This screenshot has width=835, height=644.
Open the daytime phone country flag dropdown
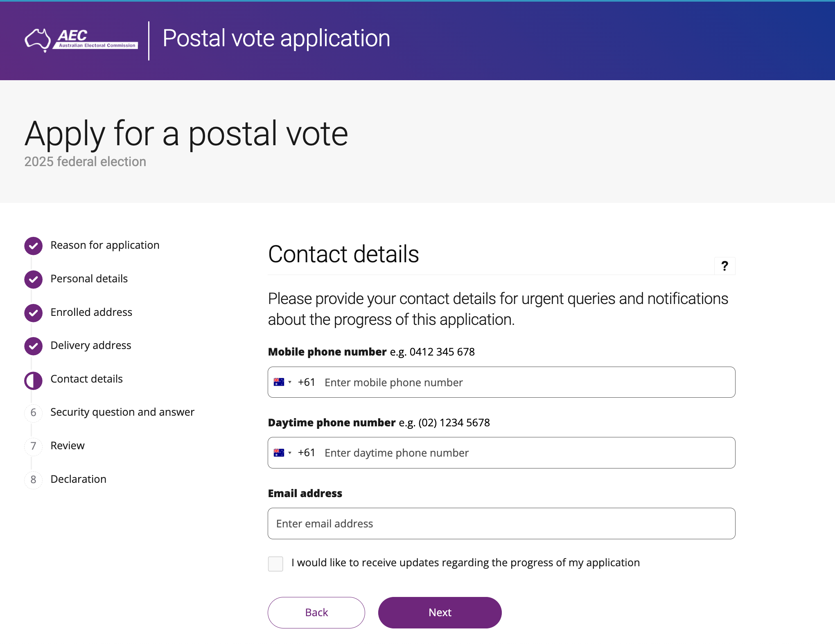(282, 453)
